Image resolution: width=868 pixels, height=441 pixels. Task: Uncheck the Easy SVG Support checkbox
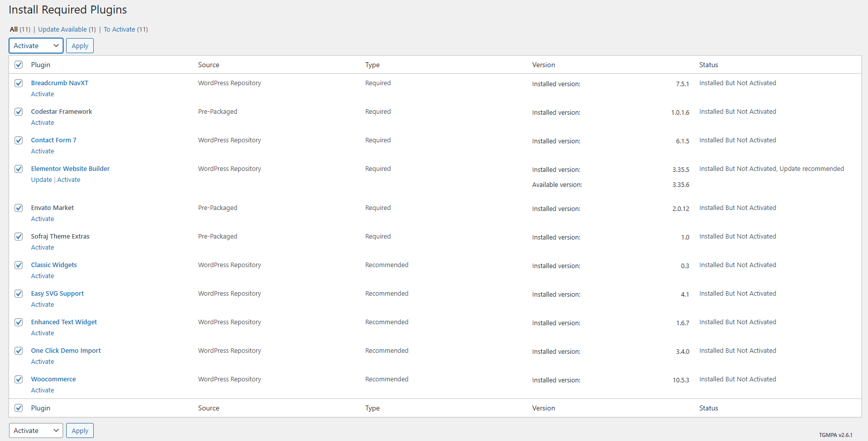(x=19, y=294)
